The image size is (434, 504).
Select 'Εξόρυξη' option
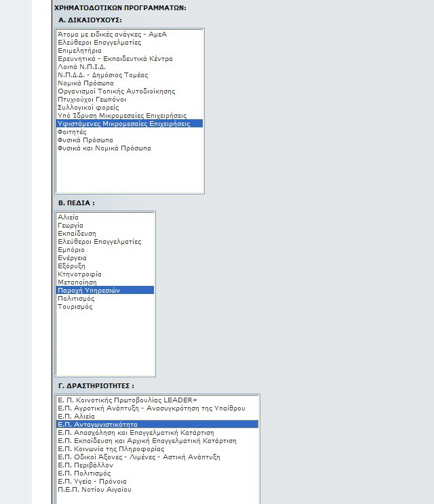pyautogui.click(x=105, y=266)
